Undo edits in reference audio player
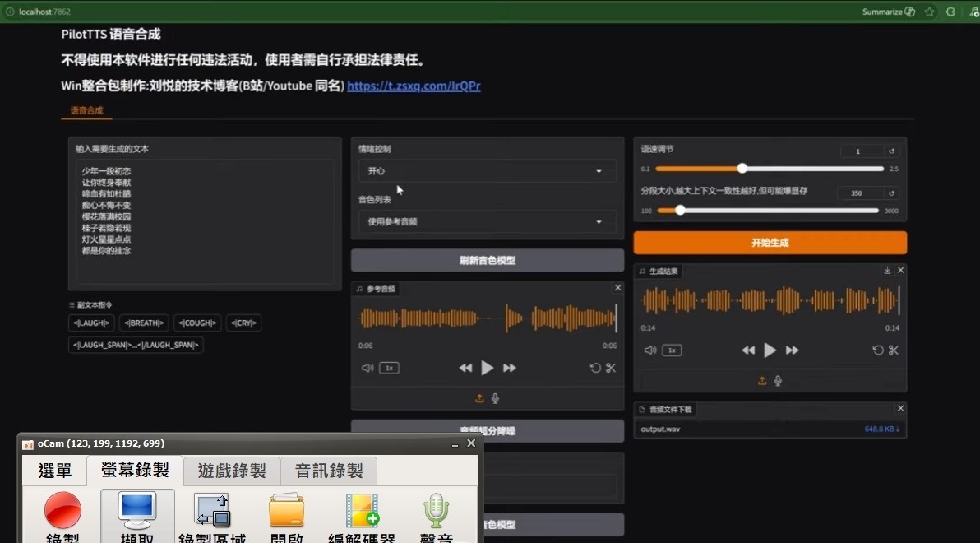 (595, 368)
